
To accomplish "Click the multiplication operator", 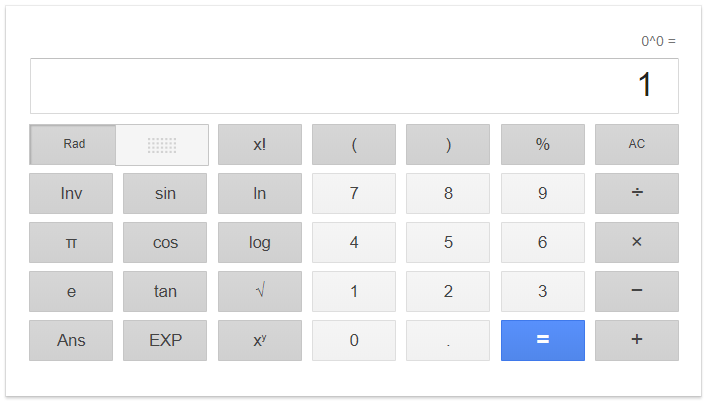I will (x=637, y=242).
